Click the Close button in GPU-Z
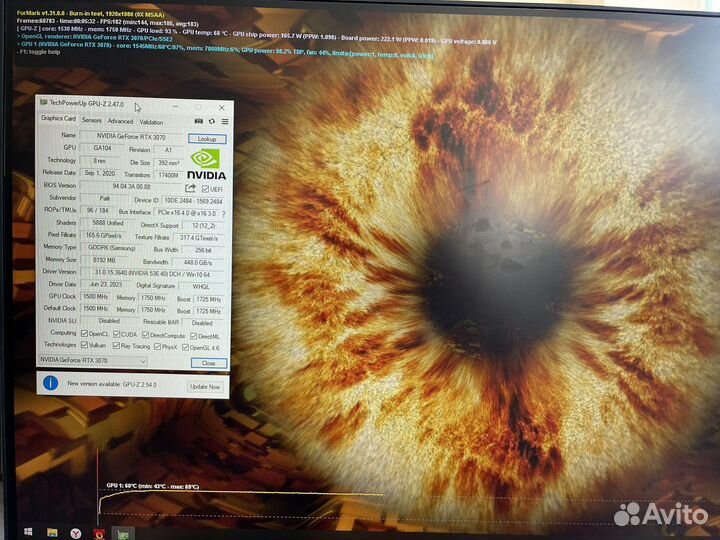 (x=209, y=363)
